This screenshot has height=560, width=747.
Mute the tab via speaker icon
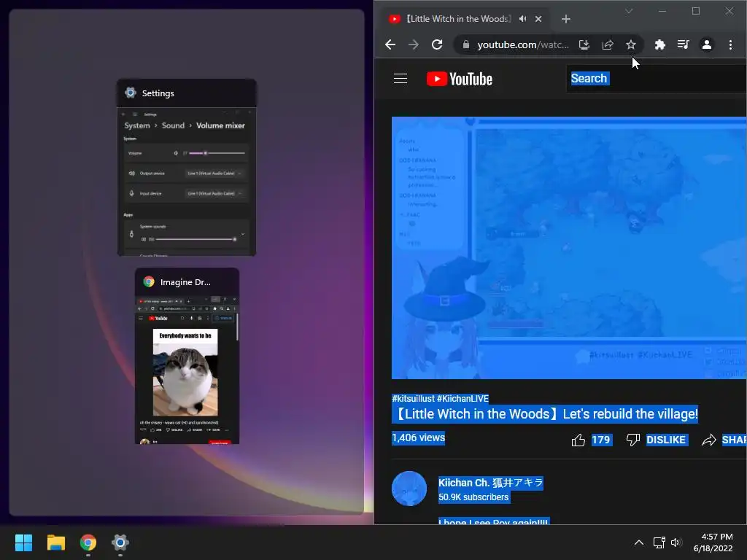(x=522, y=19)
